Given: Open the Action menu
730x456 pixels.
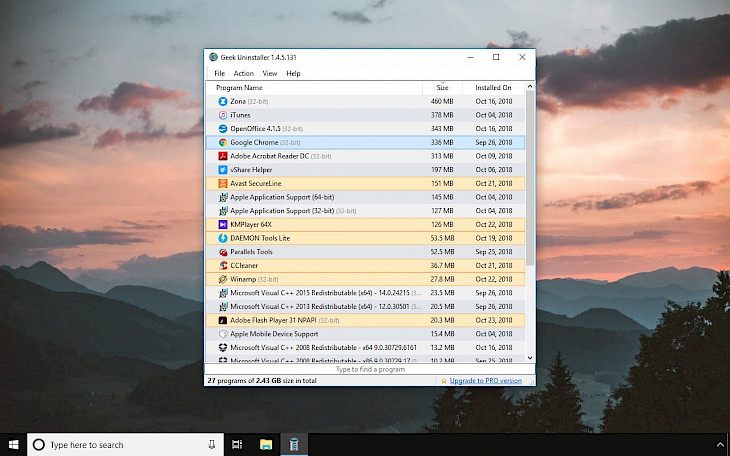Looking at the screenshot, I should (243, 74).
